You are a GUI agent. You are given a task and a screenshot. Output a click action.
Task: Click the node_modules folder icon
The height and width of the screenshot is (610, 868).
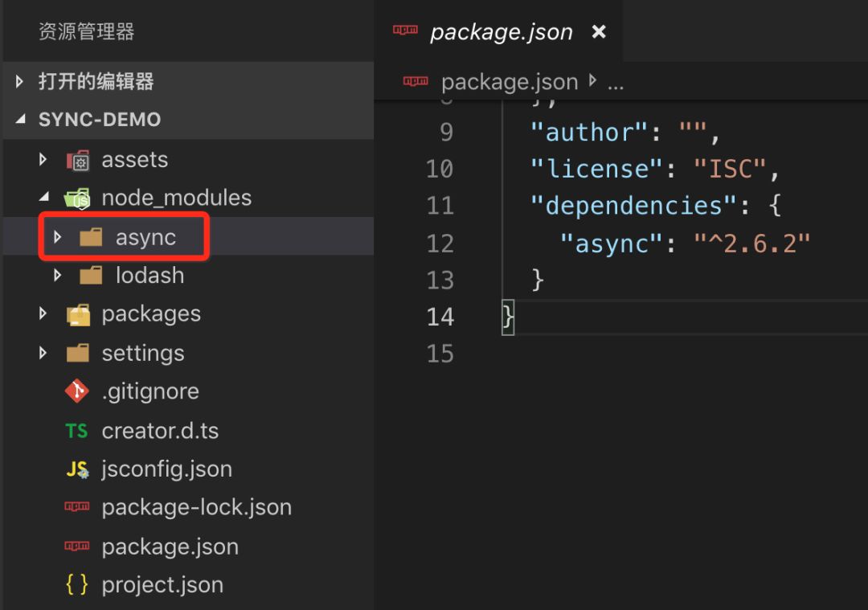click(x=77, y=199)
